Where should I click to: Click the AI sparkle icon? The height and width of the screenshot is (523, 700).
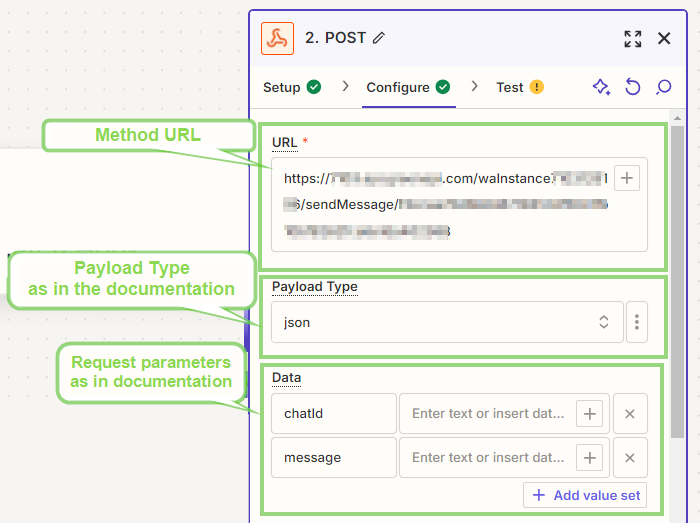point(601,87)
